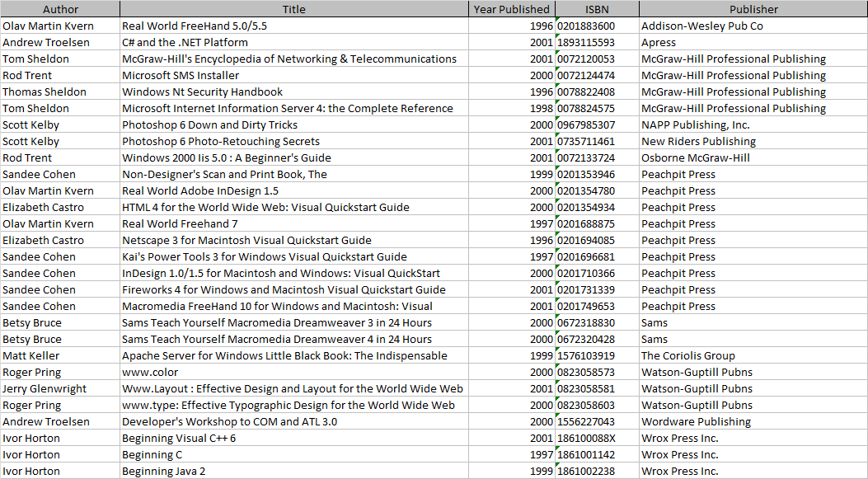The image size is (868, 479).
Task: Select author 'Elizabeth Castro' in HTML 4 row
Action: [x=60, y=207]
